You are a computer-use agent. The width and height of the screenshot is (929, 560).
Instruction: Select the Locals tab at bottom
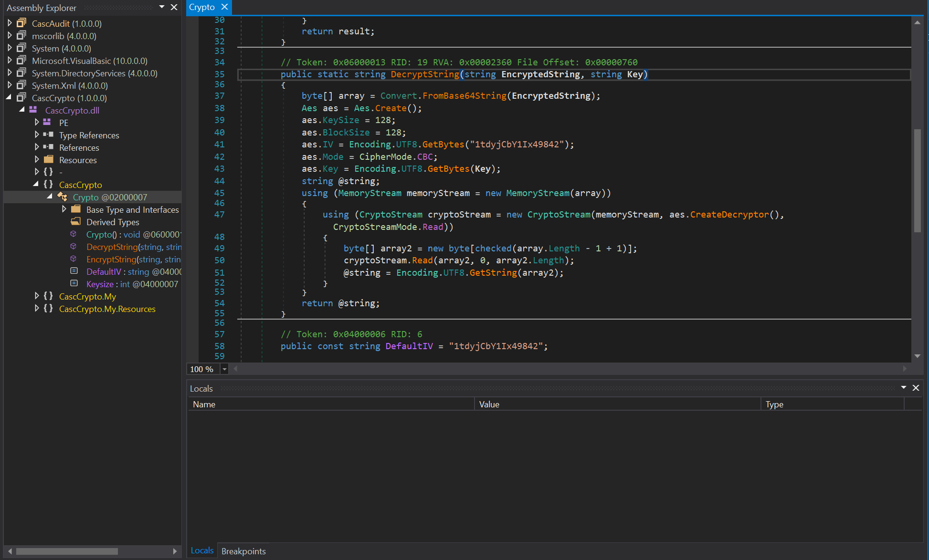pyautogui.click(x=202, y=550)
